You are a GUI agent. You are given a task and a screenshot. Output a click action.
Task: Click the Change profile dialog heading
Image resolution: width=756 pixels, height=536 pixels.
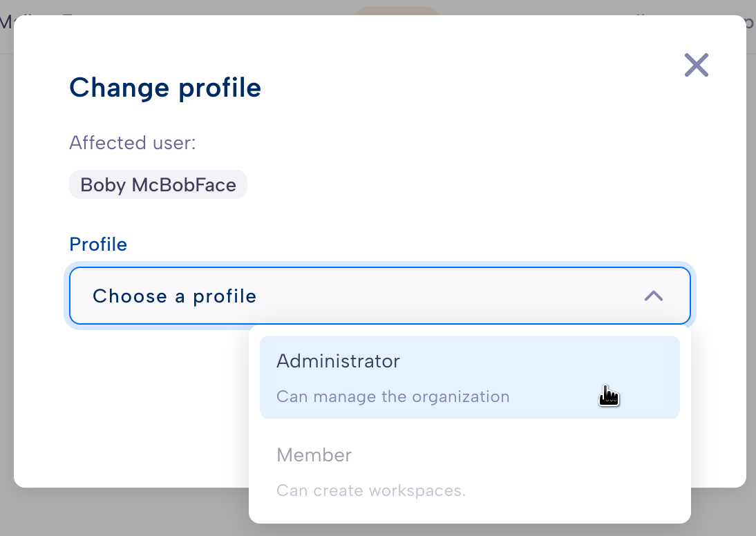(x=165, y=88)
